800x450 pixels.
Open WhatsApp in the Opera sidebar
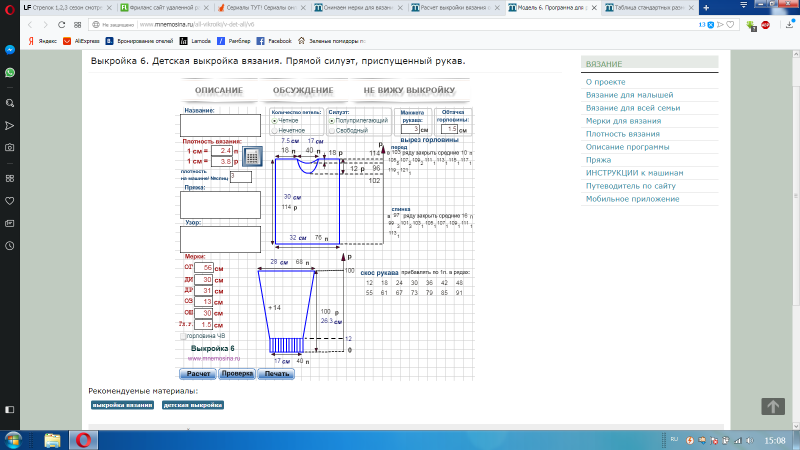(9, 74)
